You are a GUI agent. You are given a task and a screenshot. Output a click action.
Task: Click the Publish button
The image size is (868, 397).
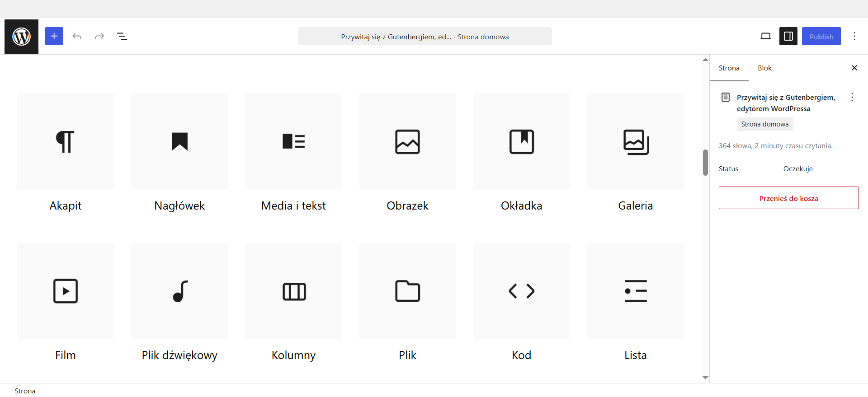pos(821,36)
